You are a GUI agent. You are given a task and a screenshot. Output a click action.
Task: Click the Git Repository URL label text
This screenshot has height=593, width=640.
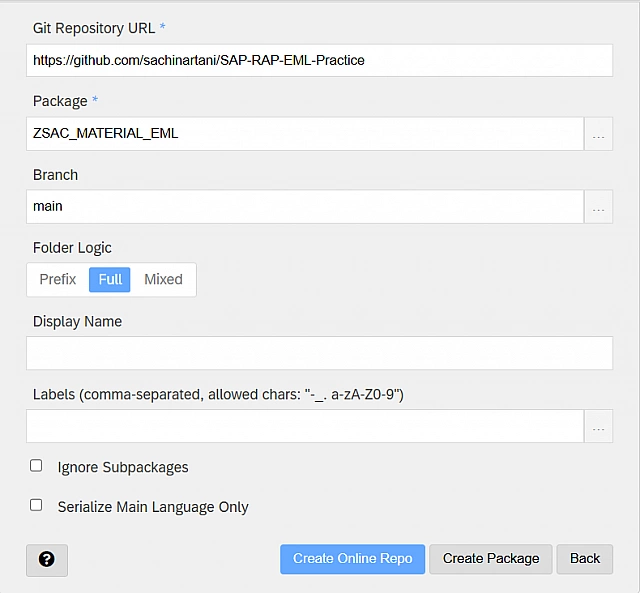tap(93, 28)
